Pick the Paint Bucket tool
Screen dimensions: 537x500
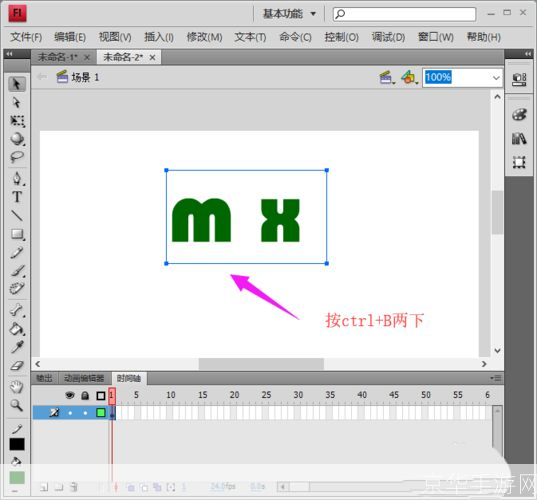click(17, 329)
